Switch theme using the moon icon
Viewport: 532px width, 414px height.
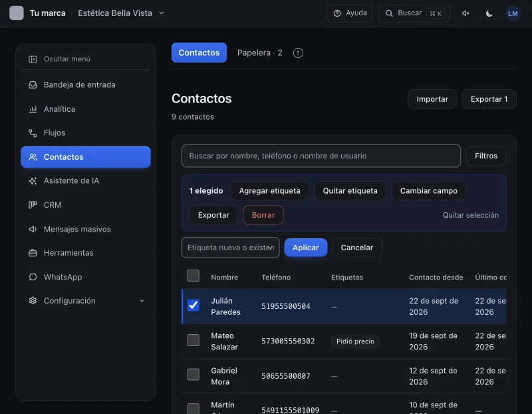tap(489, 13)
